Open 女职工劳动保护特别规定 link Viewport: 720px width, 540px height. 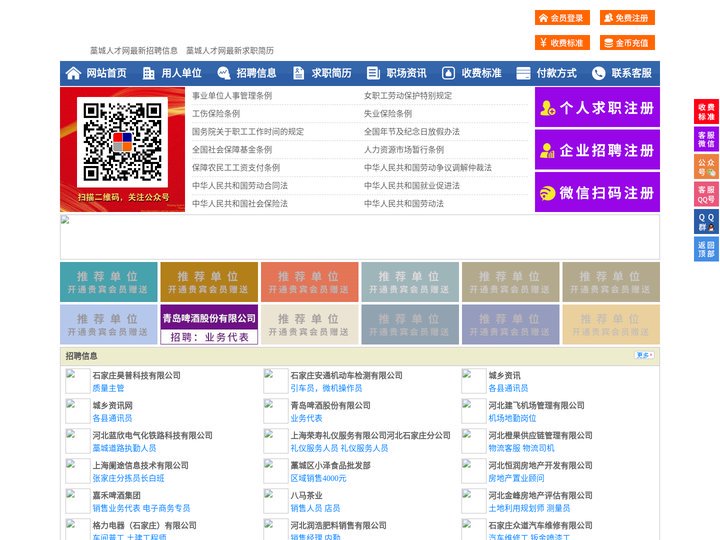[x=408, y=96]
